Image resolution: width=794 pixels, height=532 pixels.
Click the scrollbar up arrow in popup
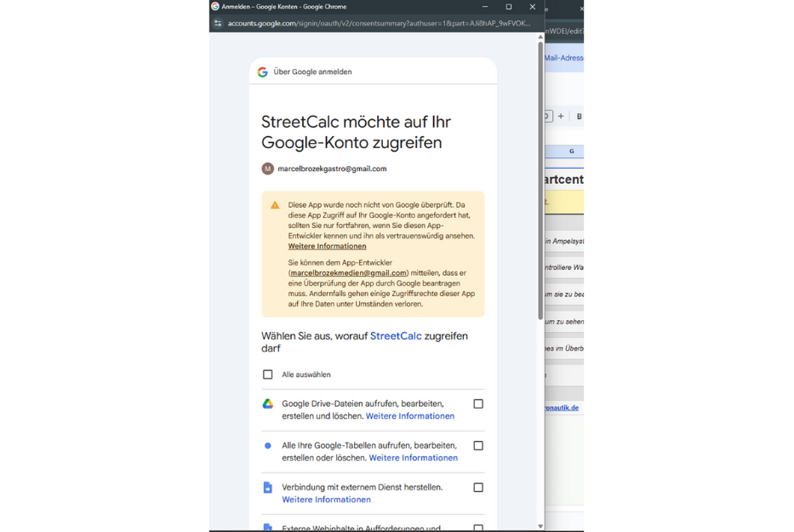pyautogui.click(x=540, y=37)
